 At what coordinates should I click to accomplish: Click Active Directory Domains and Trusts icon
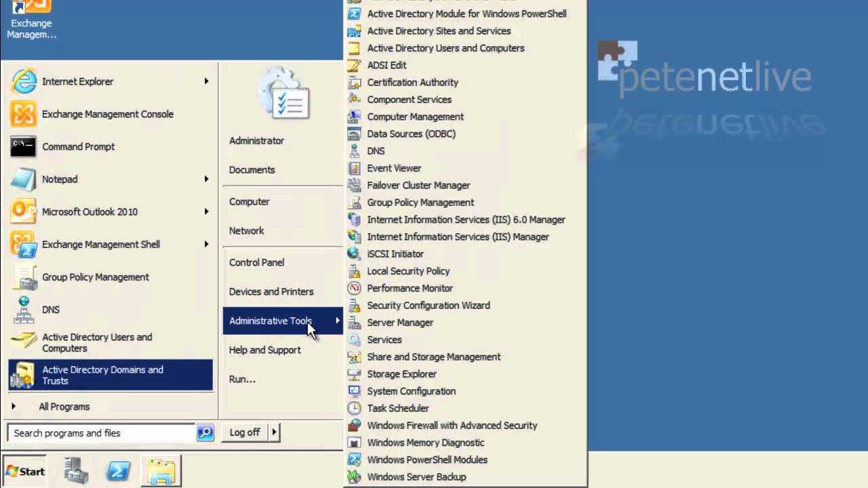pyautogui.click(x=24, y=375)
